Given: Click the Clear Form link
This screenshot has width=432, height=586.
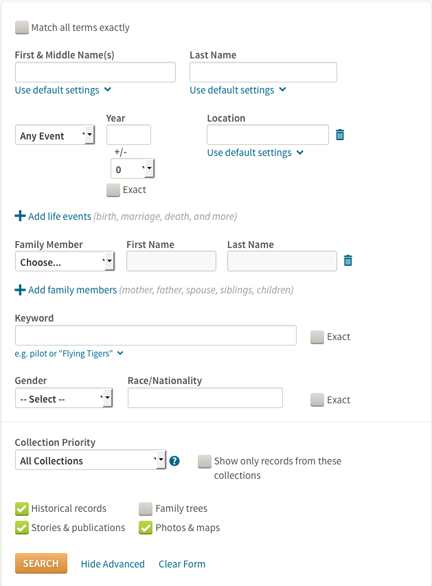Looking at the screenshot, I should point(182,564).
